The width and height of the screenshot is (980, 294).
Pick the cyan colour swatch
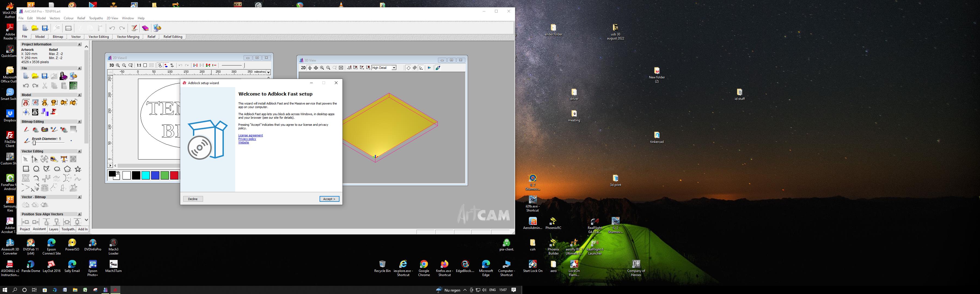pos(146,175)
